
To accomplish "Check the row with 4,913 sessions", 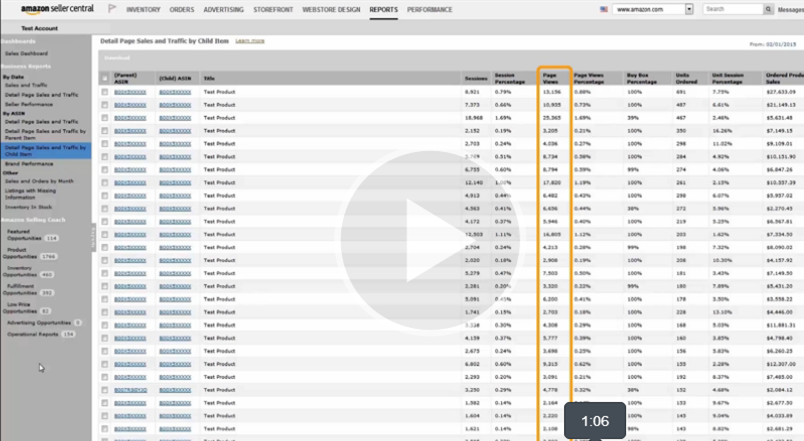I will pyautogui.click(x=105, y=195).
